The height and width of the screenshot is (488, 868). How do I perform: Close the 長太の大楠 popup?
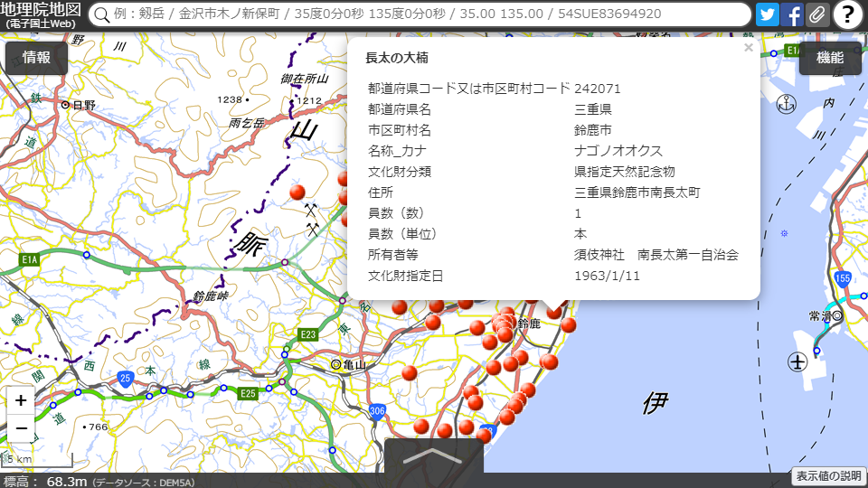pyautogui.click(x=749, y=48)
